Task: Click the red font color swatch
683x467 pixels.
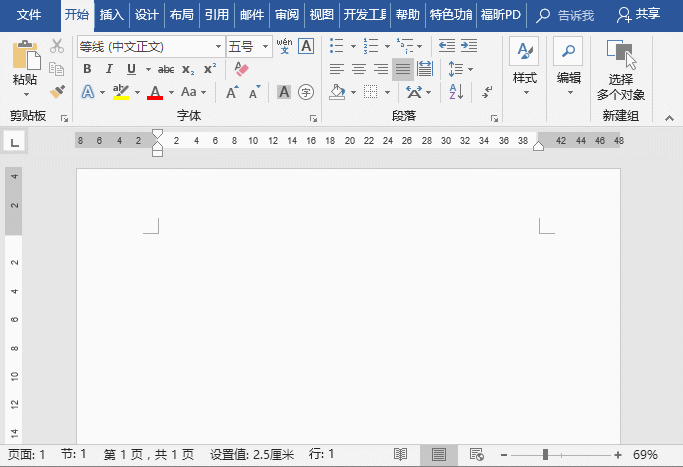Action: click(x=154, y=93)
